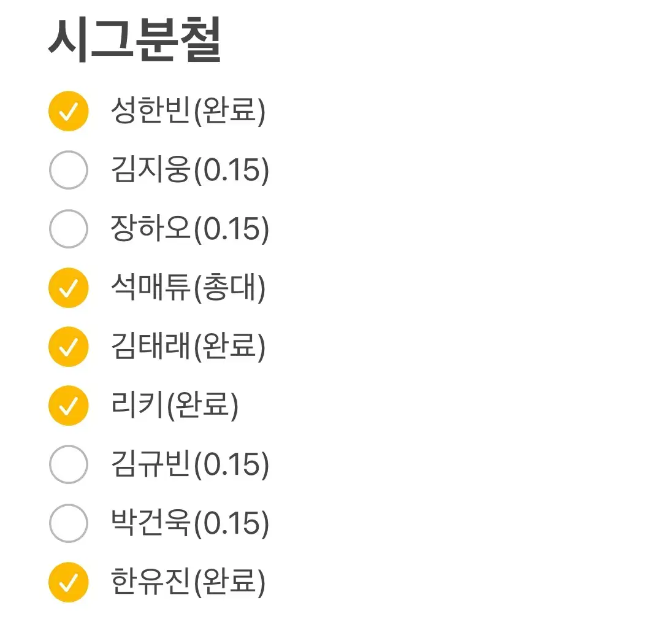672x619 pixels.
Task: Click the 한유진(완료) text entry
Action: 188,582
